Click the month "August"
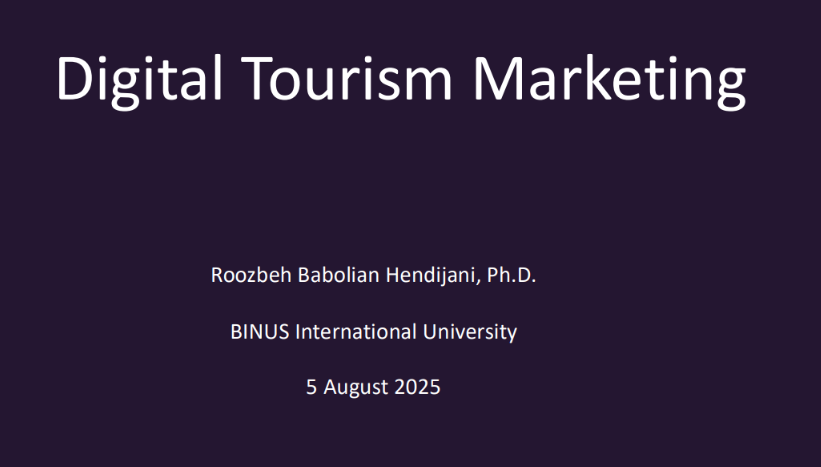 coord(356,389)
